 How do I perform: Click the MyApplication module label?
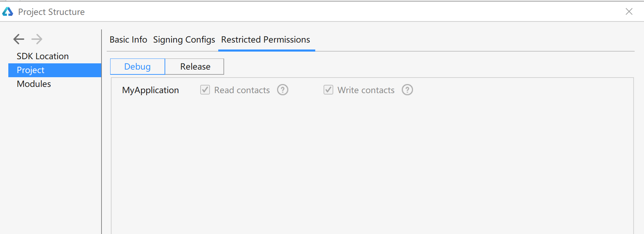[x=150, y=90]
